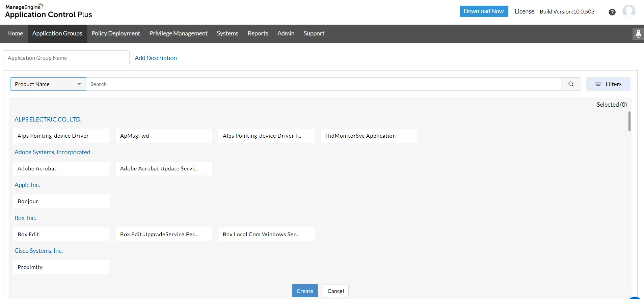The width and height of the screenshot is (644, 299).
Task: Select the Apple Inc. vendor heading
Action: pyautogui.click(x=27, y=185)
